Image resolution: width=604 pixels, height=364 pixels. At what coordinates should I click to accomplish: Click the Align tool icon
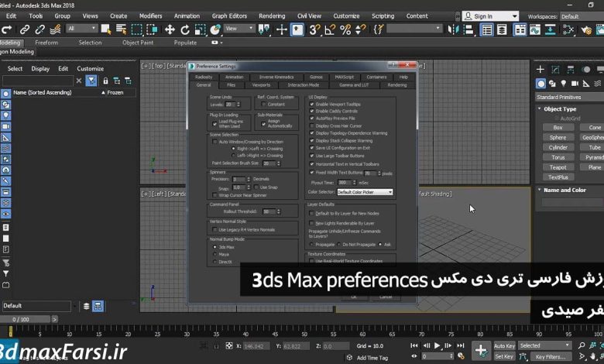tap(468, 29)
